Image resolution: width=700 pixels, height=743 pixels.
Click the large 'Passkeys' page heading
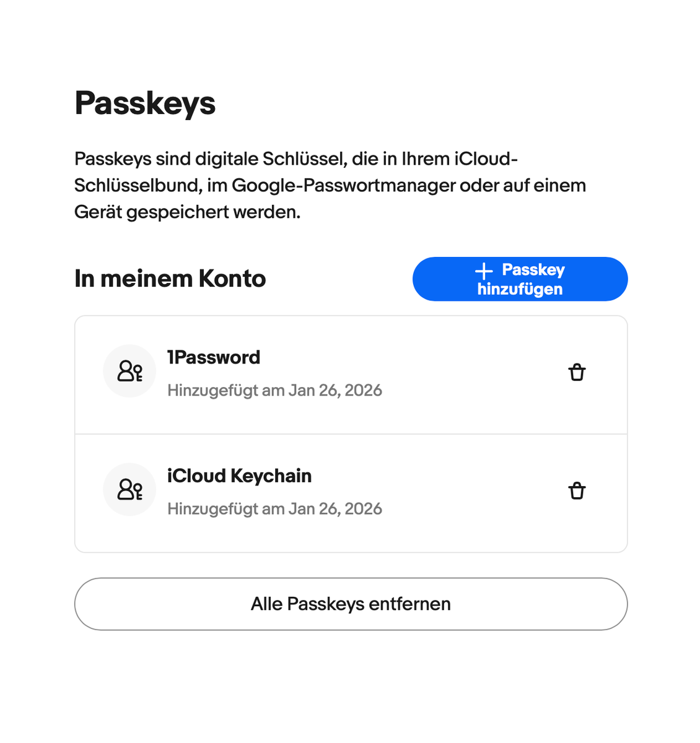point(145,103)
